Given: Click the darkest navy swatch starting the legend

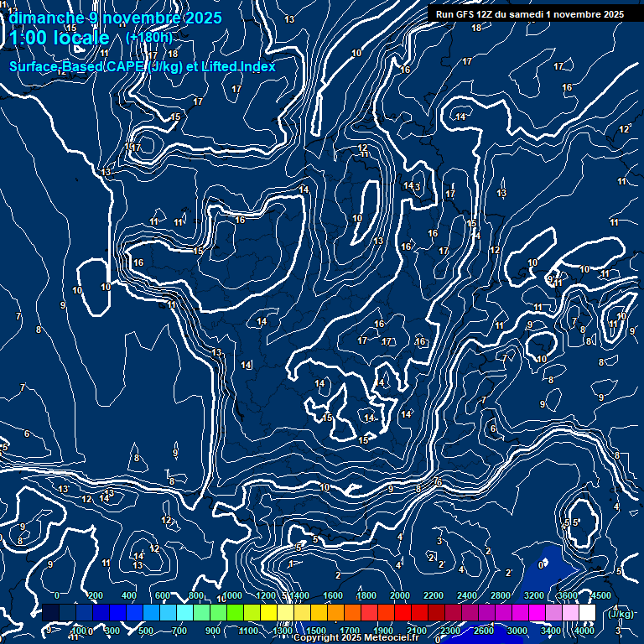Looking at the screenshot, I should [51, 612].
